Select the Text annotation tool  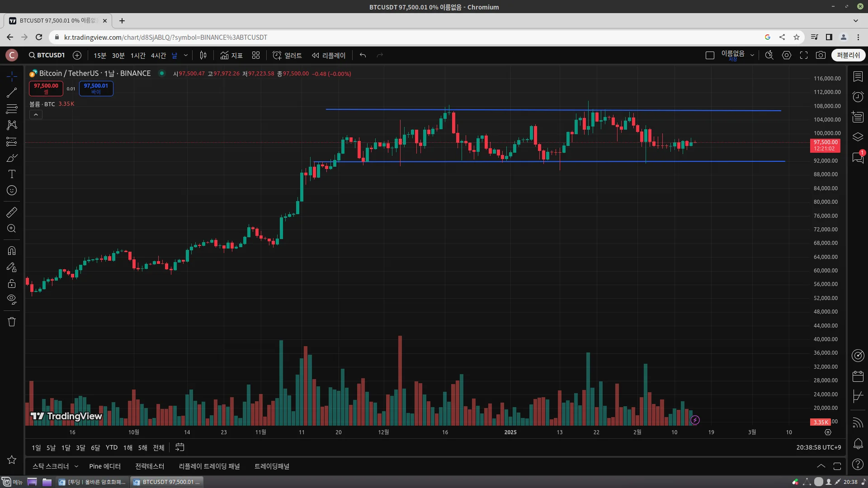point(12,174)
